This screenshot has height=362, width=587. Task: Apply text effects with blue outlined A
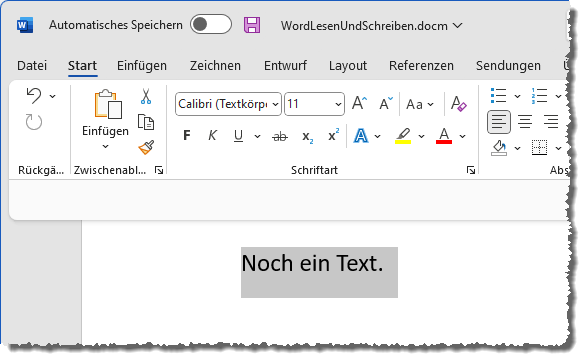pyautogui.click(x=361, y=136)
